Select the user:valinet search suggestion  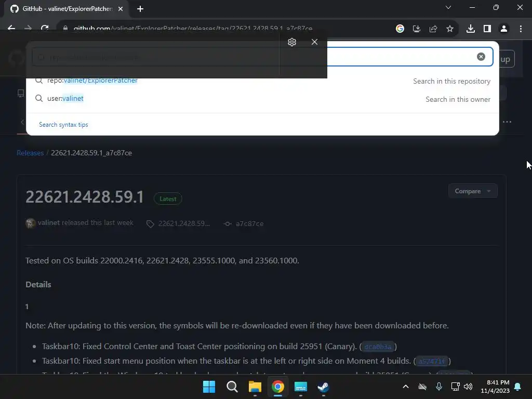point(262,99)
